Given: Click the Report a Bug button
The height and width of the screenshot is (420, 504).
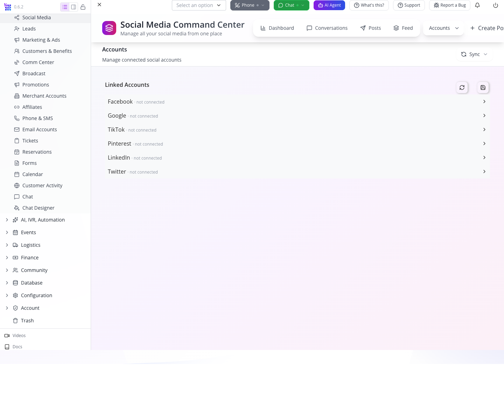Looking at the screenshot, I should 450,5.
